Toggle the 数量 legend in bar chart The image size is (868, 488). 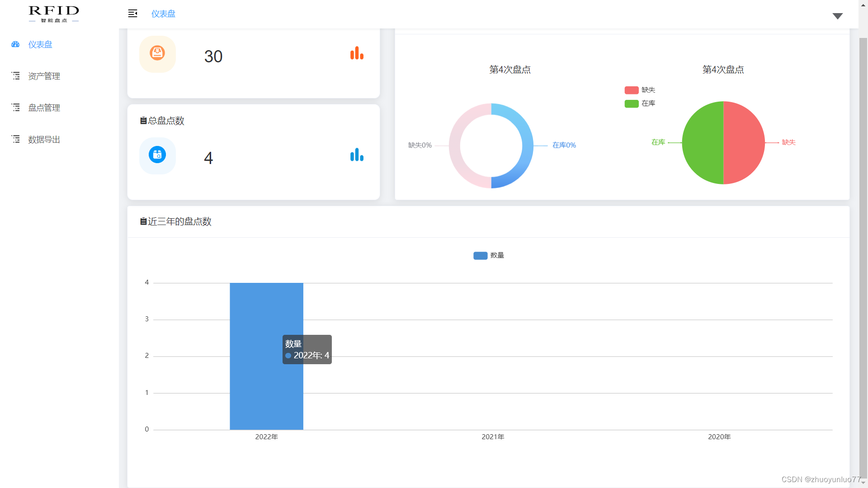[x=488, y=255]
